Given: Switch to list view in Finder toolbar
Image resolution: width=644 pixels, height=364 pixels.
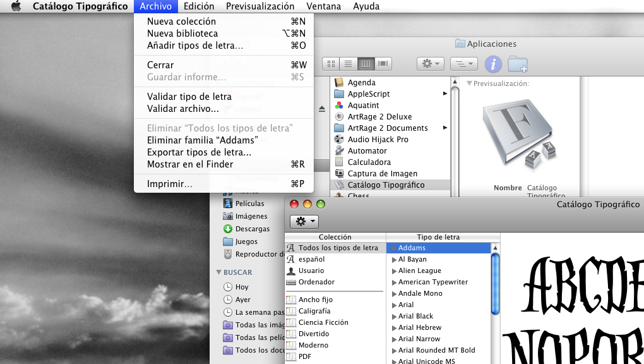Looking at the screenshot, I should (x=348, y=64).
